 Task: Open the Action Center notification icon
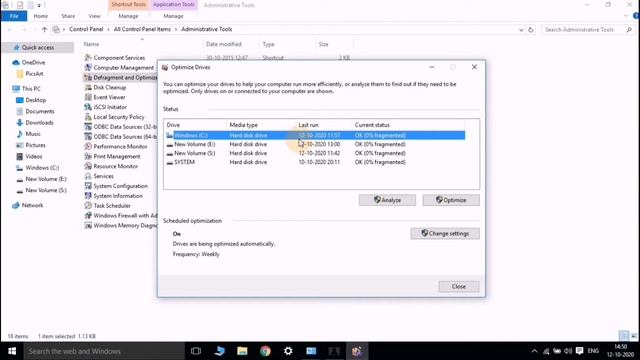579,351
